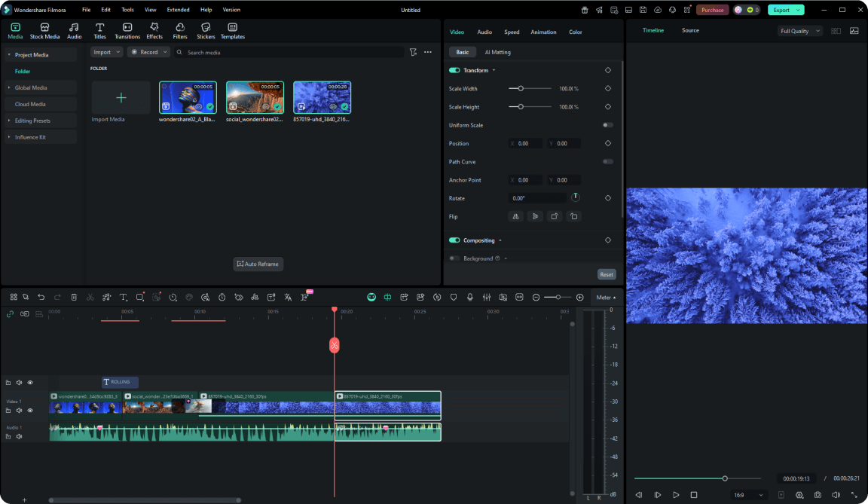Hide the Video 1 track visibility

pos(30,411)
